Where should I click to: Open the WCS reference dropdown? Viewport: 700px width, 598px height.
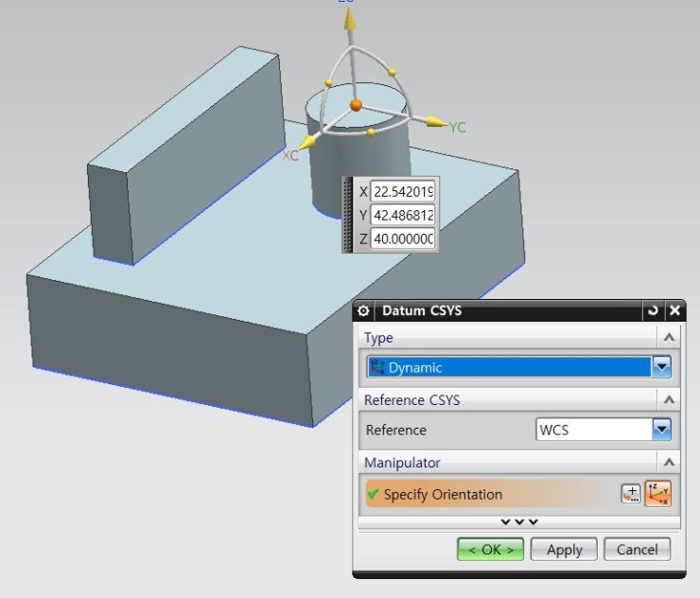click(662, 430)
